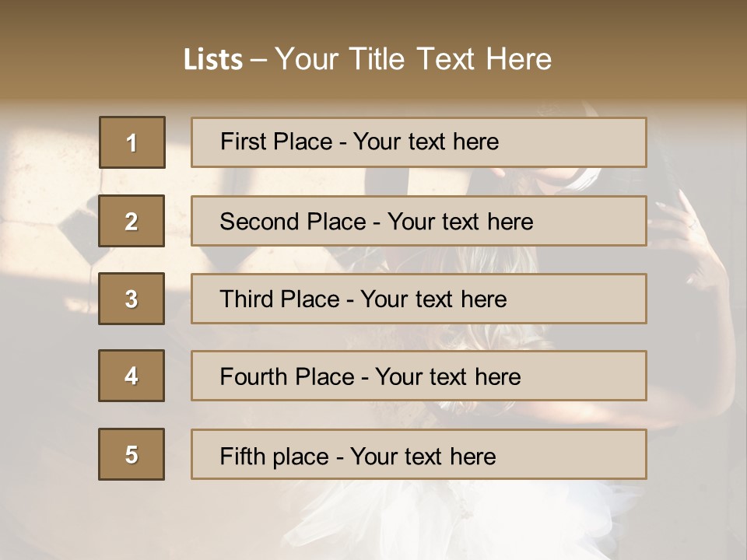Click the number 5 box
The image size is (747, 560).
132,454
